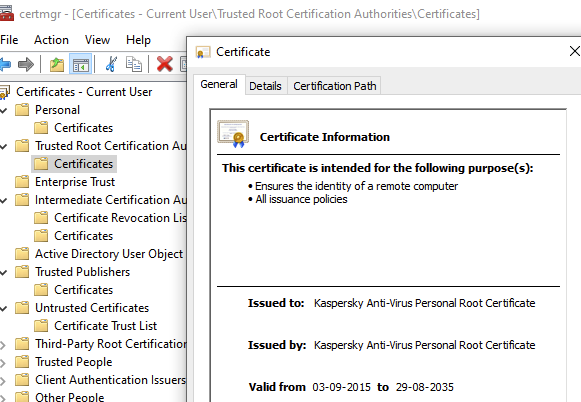This screenshot has height=402, width=581.
Task: Click the certificate ribbon image icon
Action: (x=233, y=134)
